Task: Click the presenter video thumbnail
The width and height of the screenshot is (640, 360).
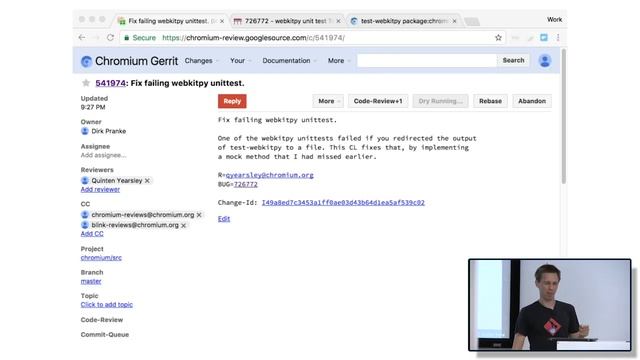Action: 550,305
